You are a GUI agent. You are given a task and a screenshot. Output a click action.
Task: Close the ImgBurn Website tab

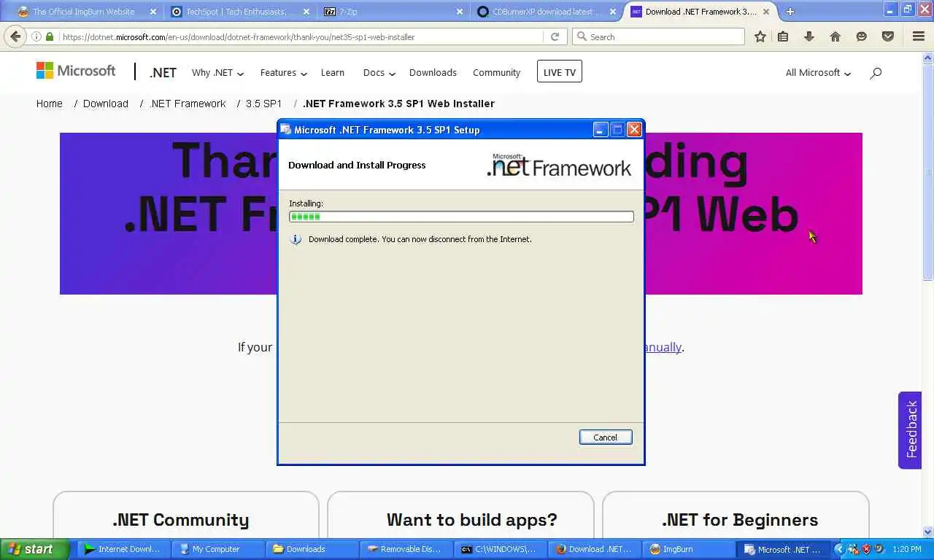(x=153, y=12)
